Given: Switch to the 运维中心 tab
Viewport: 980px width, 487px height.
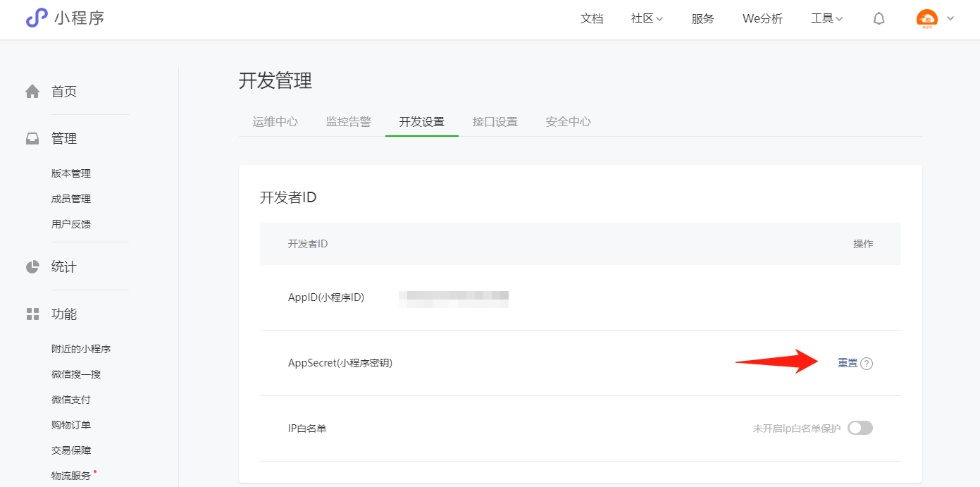Looking at the screenshot, I should (275, 122).
